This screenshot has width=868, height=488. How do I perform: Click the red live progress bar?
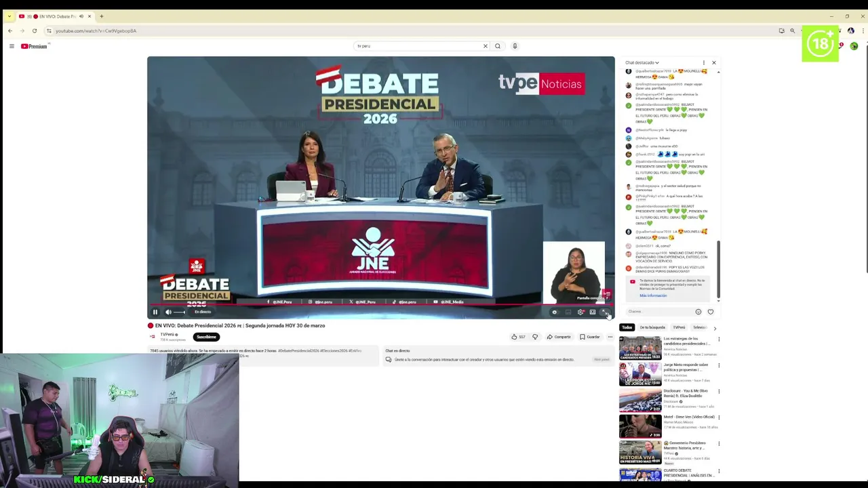[380, 305]
